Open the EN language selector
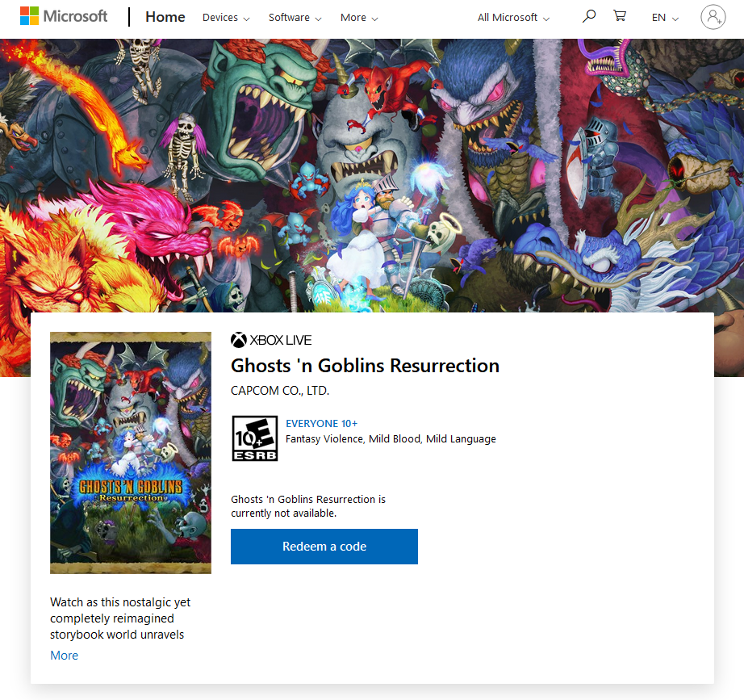 point(665,18)
